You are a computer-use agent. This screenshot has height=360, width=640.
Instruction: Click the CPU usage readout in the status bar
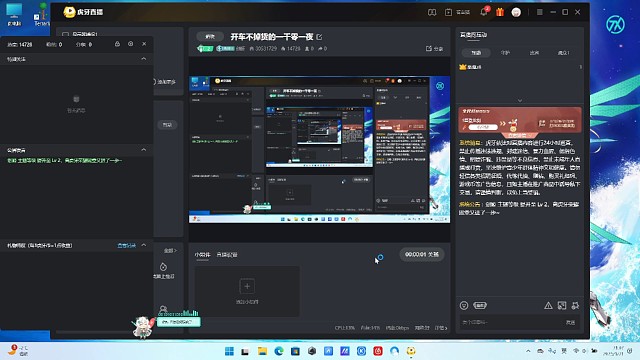pos(345,328)
